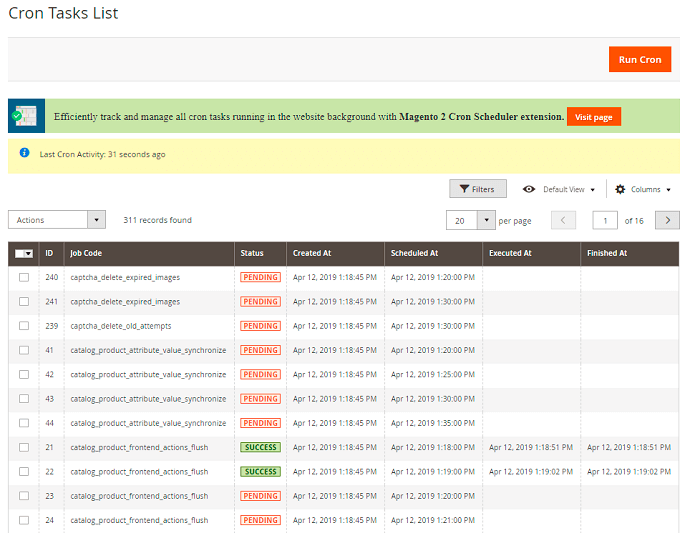Image resolution: width=685 pixels, height=533 pixels.
Task: Click the Filters funnel button
Action: 477,189
